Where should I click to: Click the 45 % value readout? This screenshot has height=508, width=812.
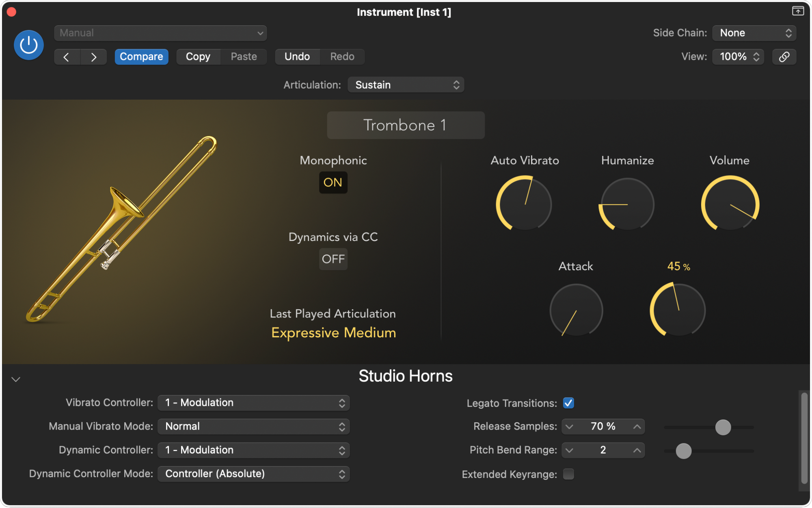[678, 267]
